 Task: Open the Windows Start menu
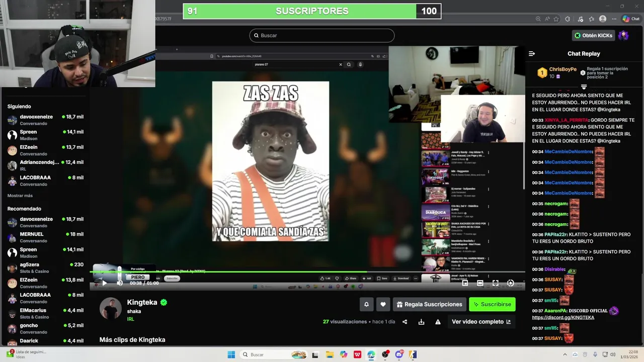231,354
